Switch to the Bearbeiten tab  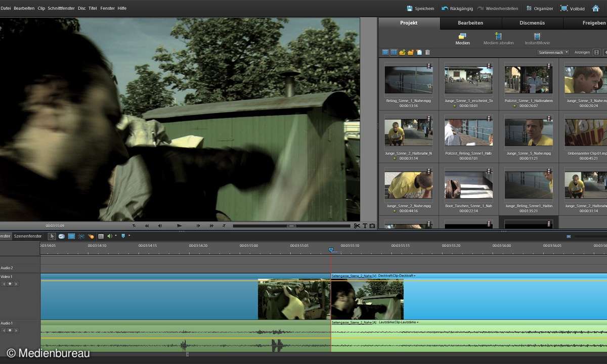(470, 23)
